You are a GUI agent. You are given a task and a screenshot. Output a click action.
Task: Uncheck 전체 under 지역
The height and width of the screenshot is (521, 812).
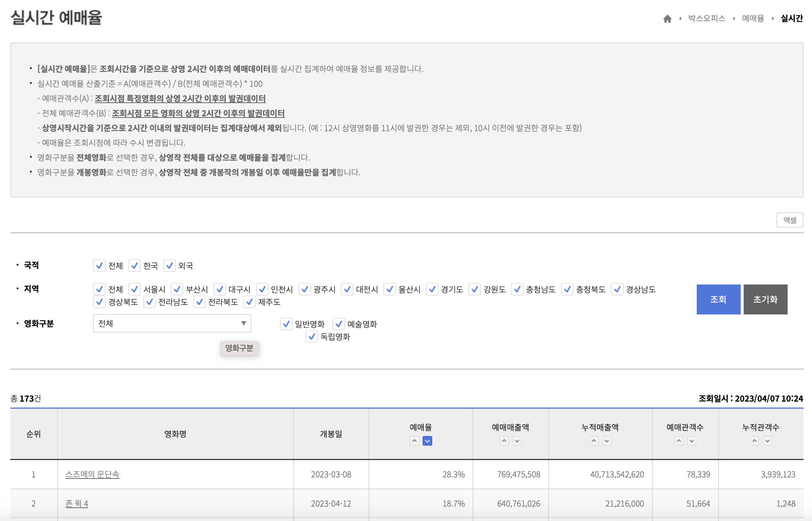pos(99,289)
